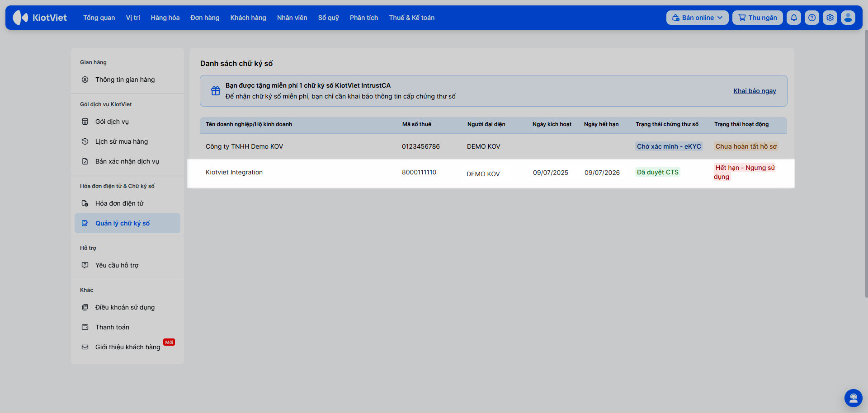Open the Thuế & Kế toán menu
The width and height of the screenshot is (868, 413).
[412, 18]
